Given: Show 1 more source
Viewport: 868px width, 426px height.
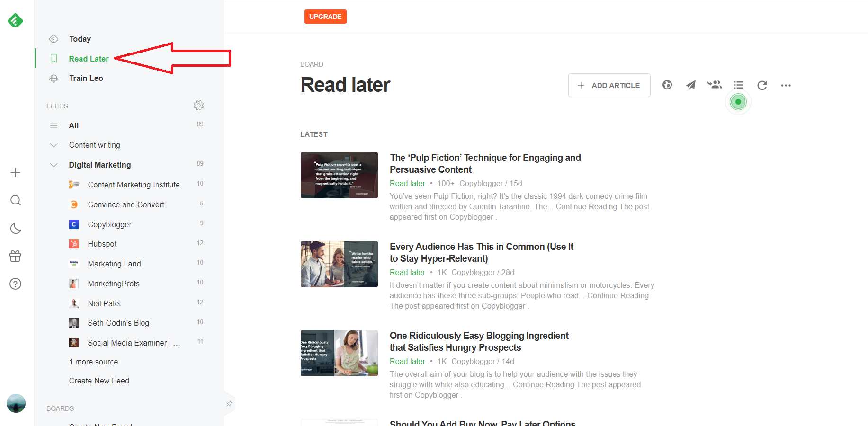Looking at the screenshot, I should (x=93, y=362).
